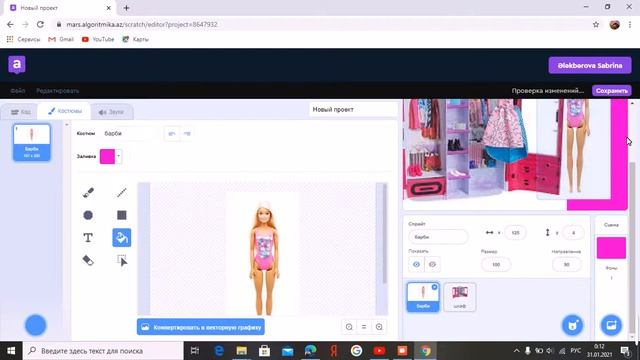The height and width of the screenshot is (360, 640).
Task: Open the Gmail bookmark
Action: 61,39
